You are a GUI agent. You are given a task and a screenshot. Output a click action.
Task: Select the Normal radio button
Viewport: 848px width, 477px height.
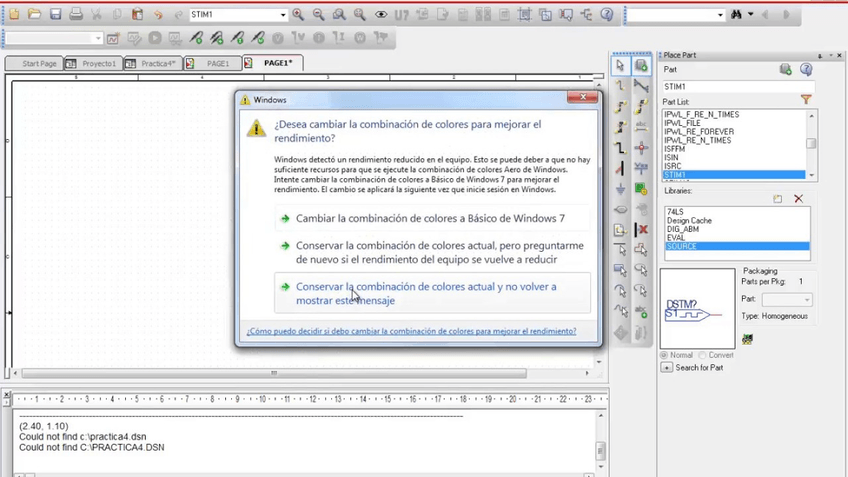pos(665,355)
